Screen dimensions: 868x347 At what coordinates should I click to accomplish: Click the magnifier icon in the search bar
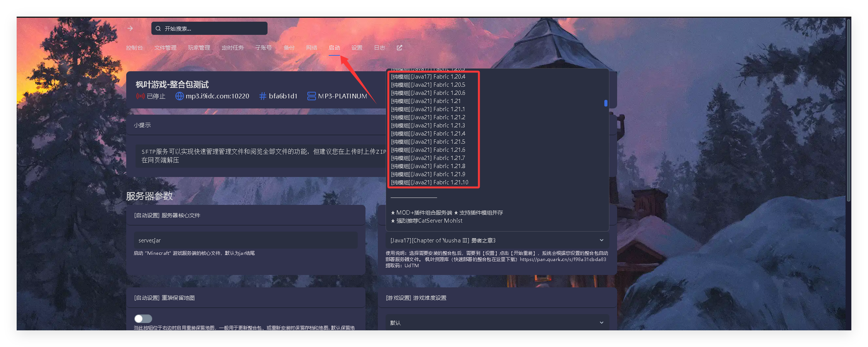pos(158,28)
